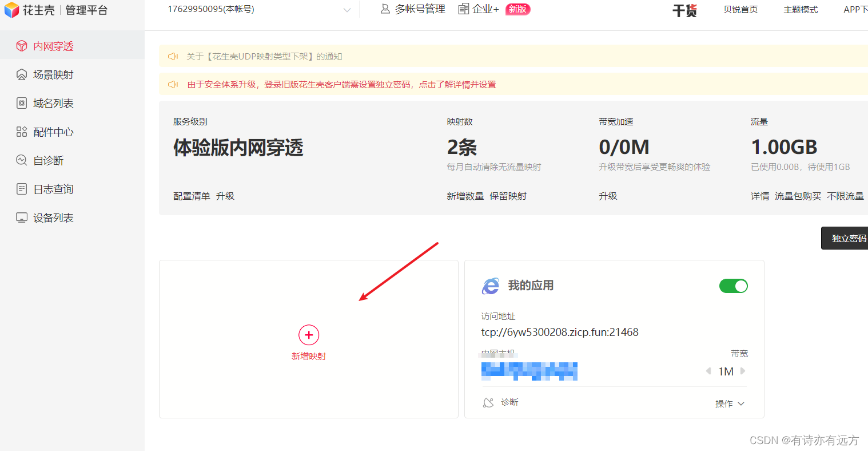Viewport: 868px width, 451px height.
Task: Click the 企业+ building icon
Action: tap(464, 9)
